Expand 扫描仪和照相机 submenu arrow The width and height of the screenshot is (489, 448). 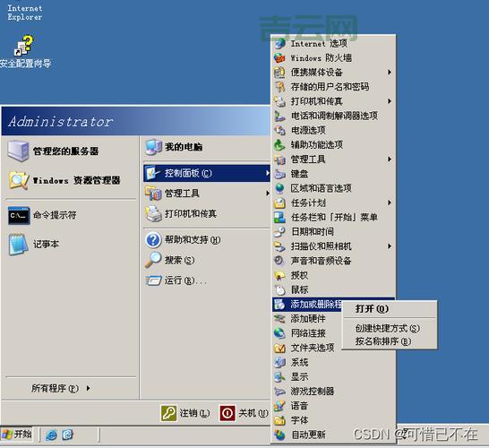[x=390, y=246]
